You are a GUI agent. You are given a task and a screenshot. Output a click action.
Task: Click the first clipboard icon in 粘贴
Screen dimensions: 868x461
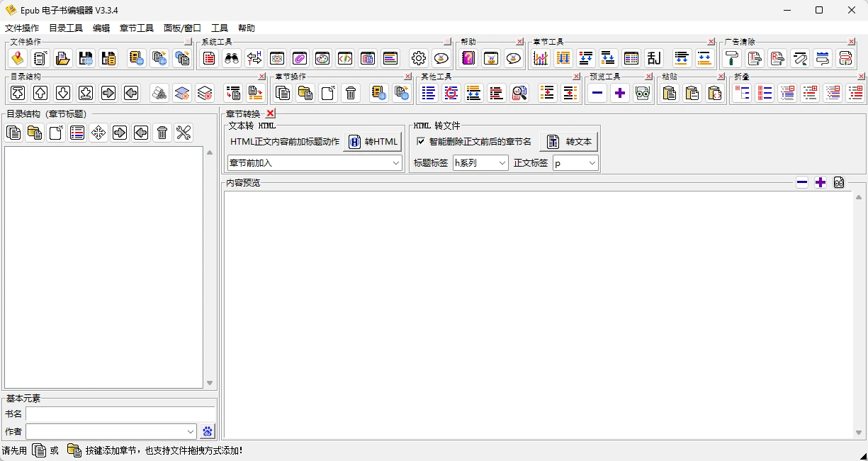pos(670,93)
